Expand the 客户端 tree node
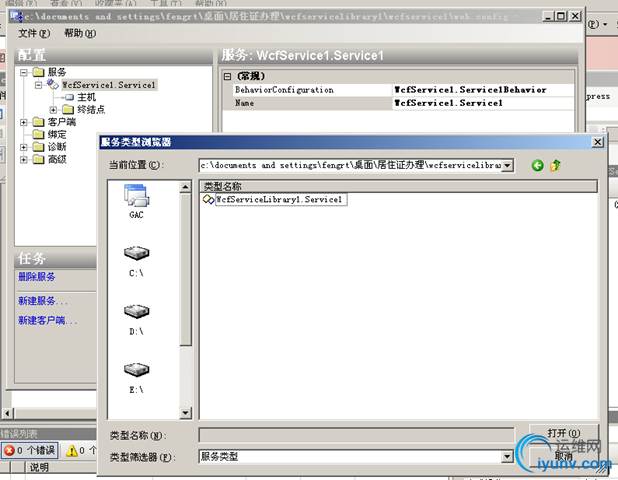The height and width of the screenshot is (480, 618). [x=24, y=122]
